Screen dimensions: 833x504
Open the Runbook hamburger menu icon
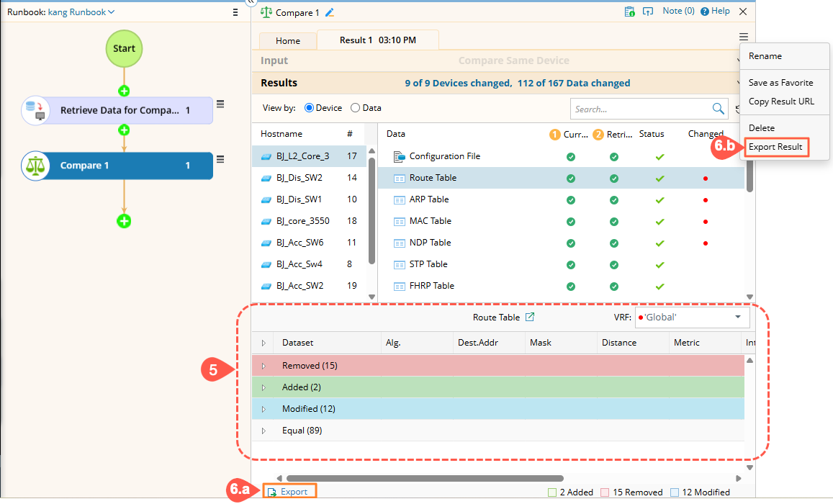[235, 12]
